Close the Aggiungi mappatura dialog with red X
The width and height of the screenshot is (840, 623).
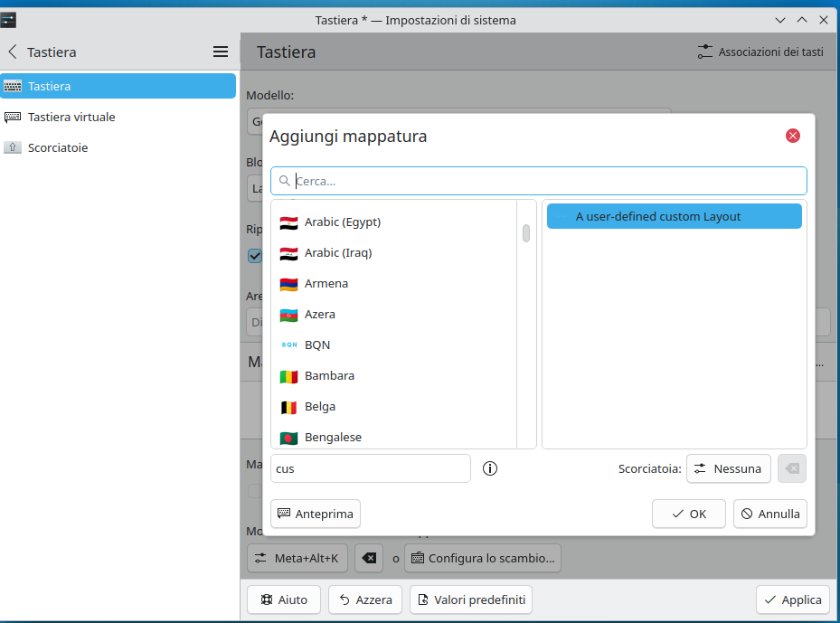[x=792, y=136]
